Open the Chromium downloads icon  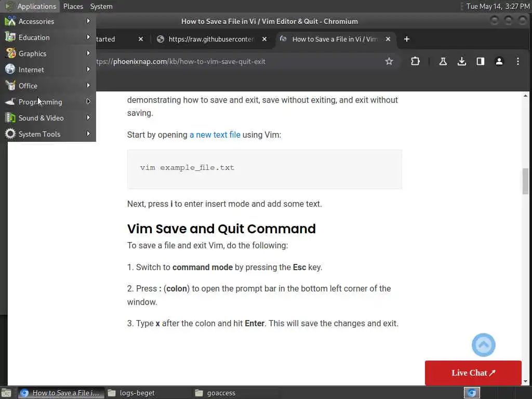[x=461, y=61]
